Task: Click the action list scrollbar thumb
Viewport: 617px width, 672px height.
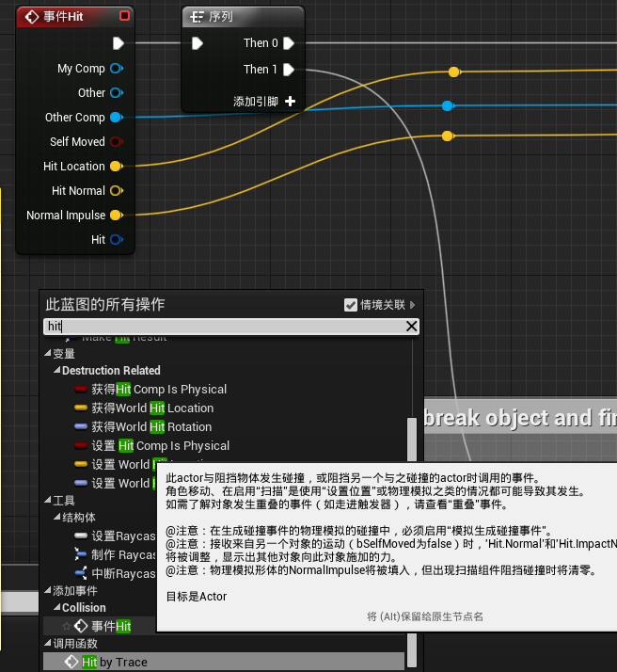Action: (x=411, y=440)
